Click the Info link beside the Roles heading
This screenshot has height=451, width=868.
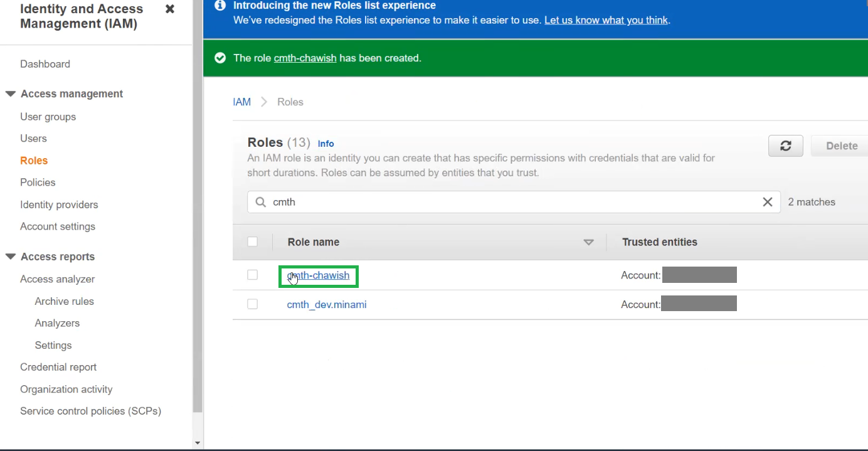[325, 144]
